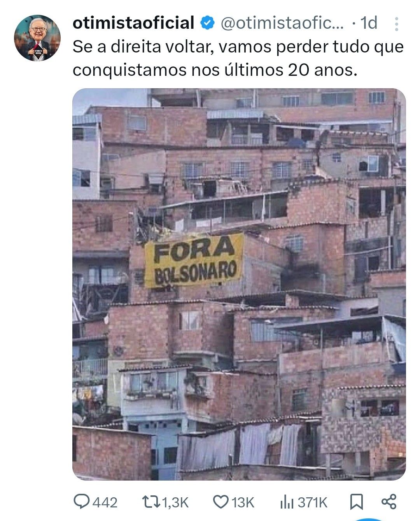
Task: Click the 13K likes count
Action: click(x=243, y=502)
